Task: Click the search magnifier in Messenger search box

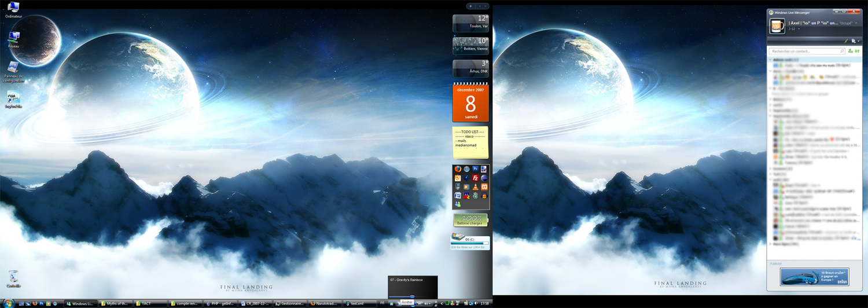Action: (x=842, y=51)
